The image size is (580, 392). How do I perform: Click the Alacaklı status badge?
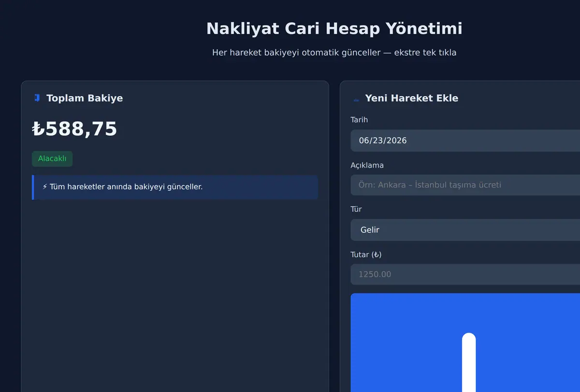pyautogui.click(x=52, y=159)
